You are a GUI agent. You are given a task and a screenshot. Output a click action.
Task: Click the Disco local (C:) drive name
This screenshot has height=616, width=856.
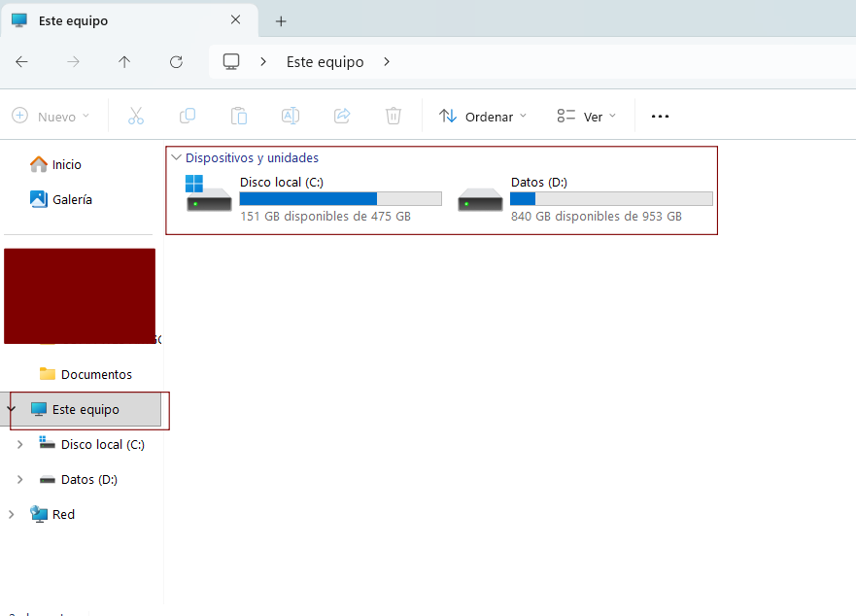[x=282, y=182]
